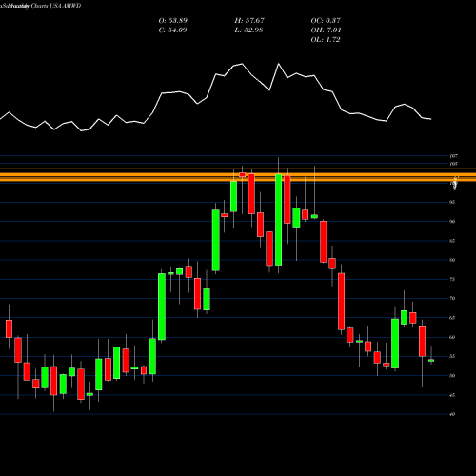The width and height of the screenshot is (476, 476).
Task: Click the 85 price axis label
Action: (452, 241)
